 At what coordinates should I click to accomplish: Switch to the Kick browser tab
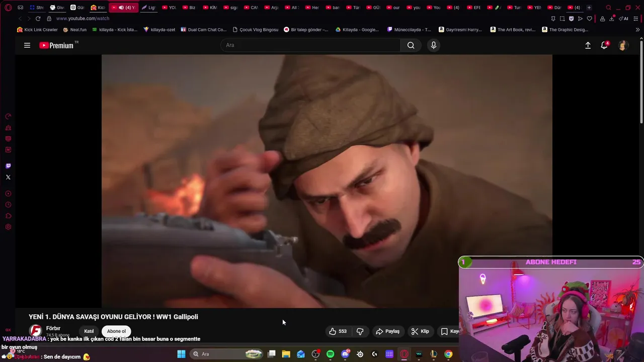(x=98, y=8)
